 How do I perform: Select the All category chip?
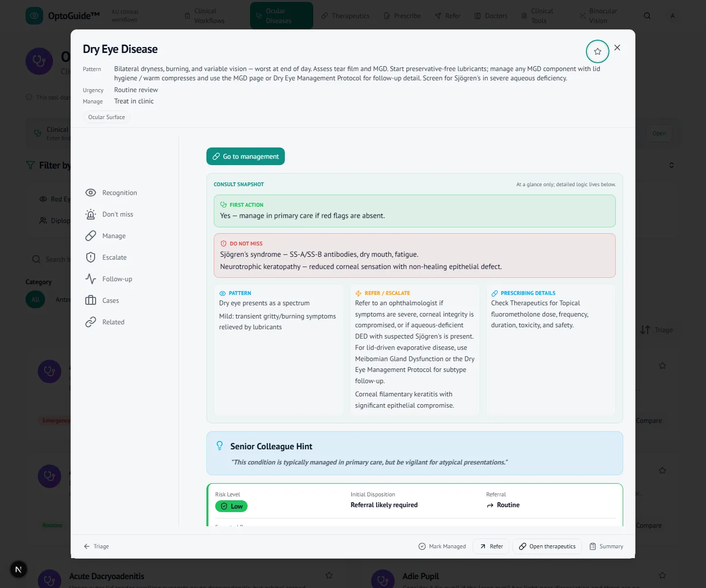[x=35, y=299]
